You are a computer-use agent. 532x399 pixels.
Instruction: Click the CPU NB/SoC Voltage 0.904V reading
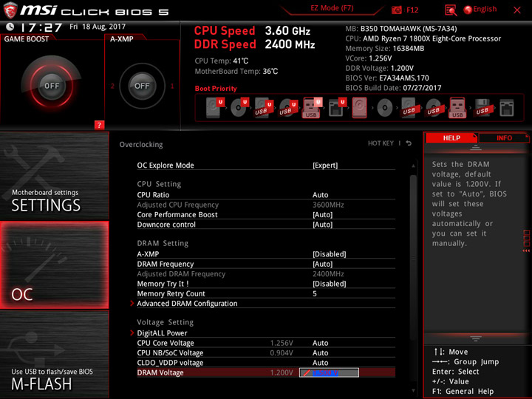[x=282, y=352]
